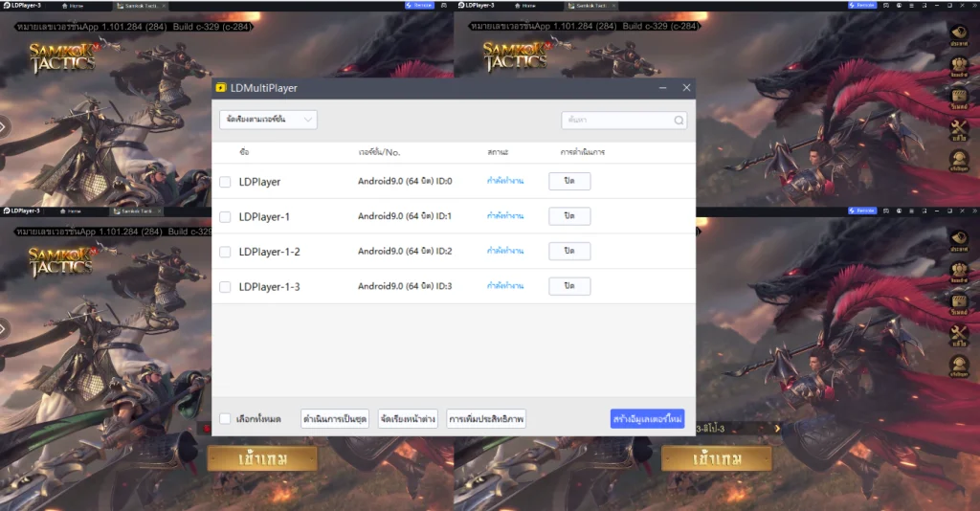Click the account icon in bottom-right emulator title bar
Viewport: 980px width, 511px height.
pyautogui.click(x=899, y=211)
